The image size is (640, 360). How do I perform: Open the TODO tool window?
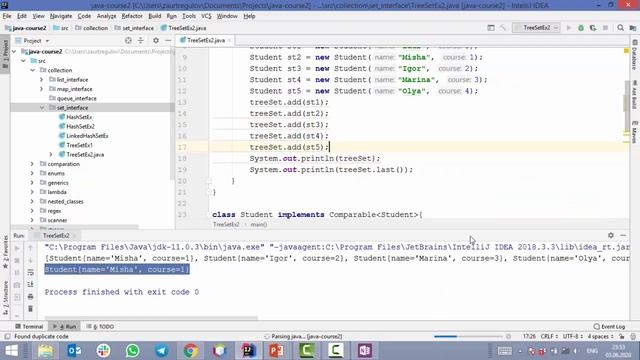click(x=100, y=327)
